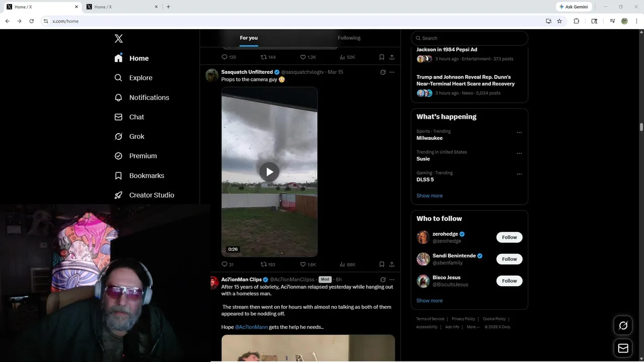Open more options on Ac7ionMan Clips post
The width and height of the screenshot is (644, 362).
392,280
